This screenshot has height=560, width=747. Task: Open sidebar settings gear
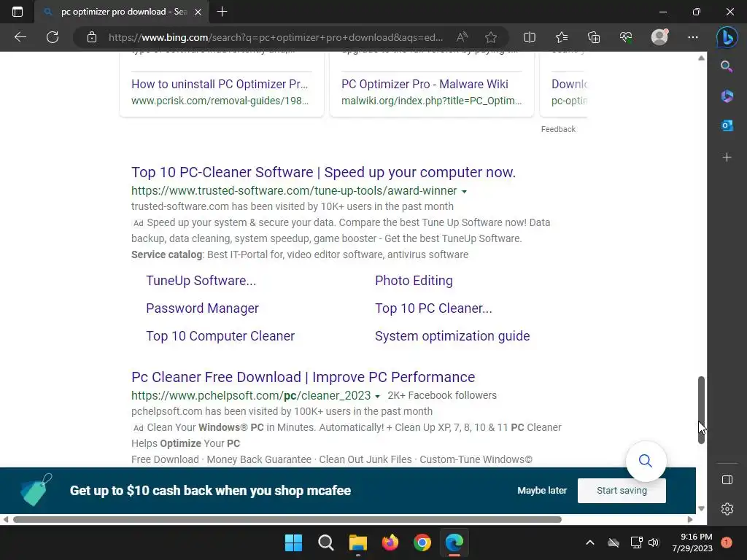pos(727,509)
